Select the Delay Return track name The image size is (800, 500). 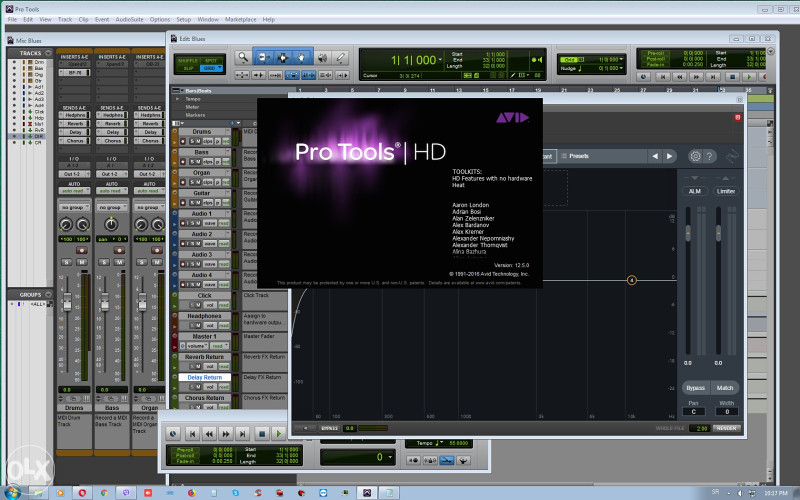(205, 378)
